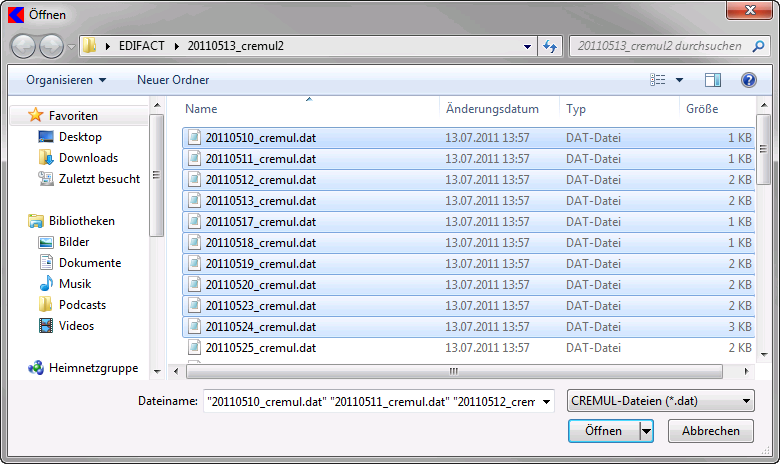Click the Heimnetzgruppe network icon
The width and height of the screenshot is (780, 464).
36,368
